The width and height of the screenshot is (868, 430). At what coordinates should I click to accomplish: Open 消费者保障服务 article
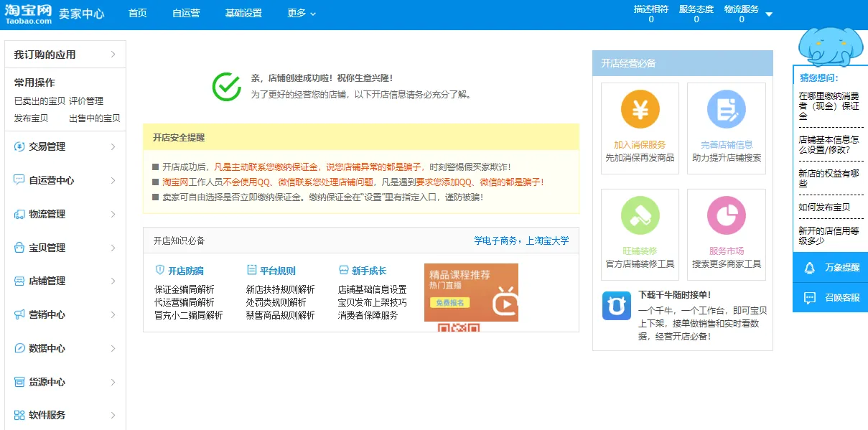(x=368, y=315)
